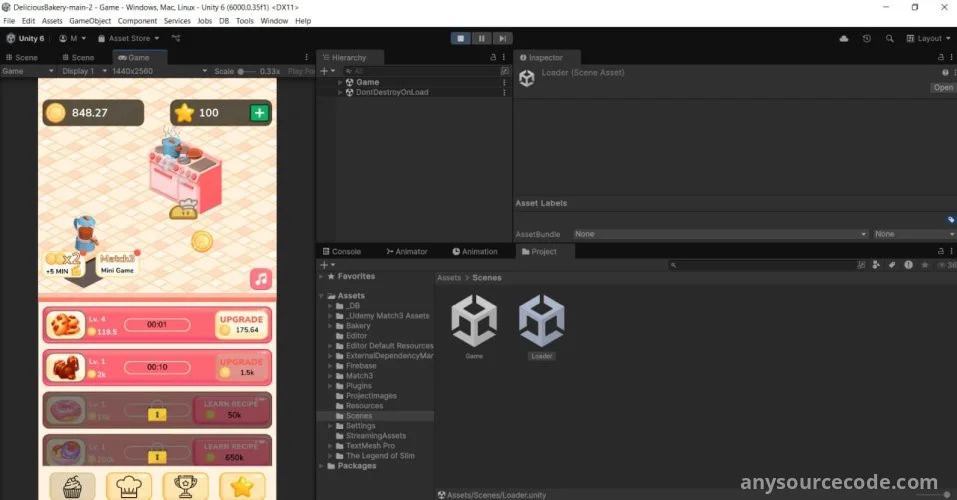
Task: Click the search icon in top toolbar
Action: click(x=888, y=38)
